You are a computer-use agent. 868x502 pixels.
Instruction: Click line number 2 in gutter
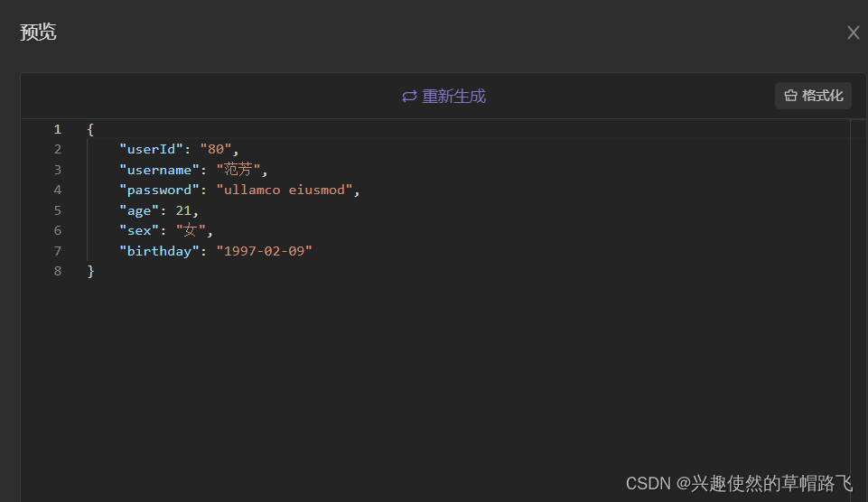click(x=58, y=150)
